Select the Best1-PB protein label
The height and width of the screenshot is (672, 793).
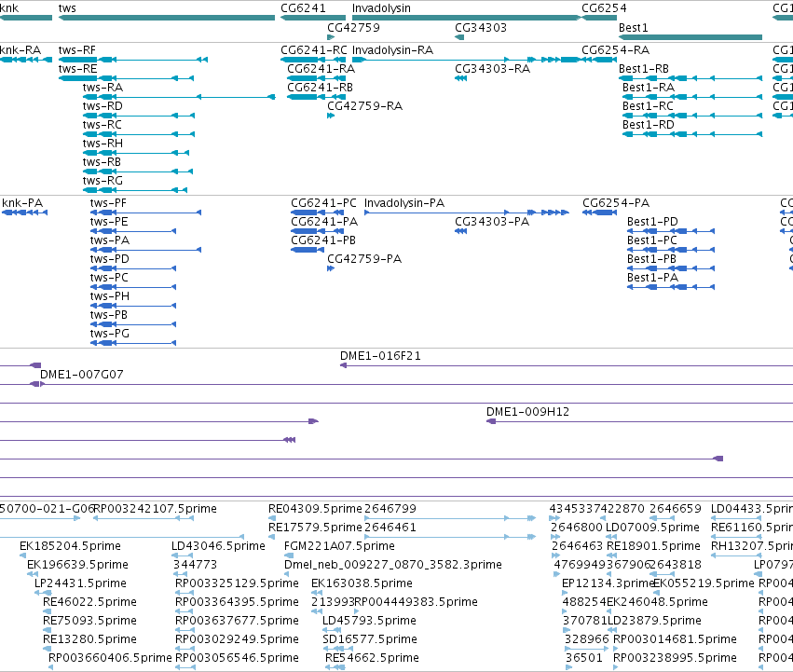click(x=651, y=259)
